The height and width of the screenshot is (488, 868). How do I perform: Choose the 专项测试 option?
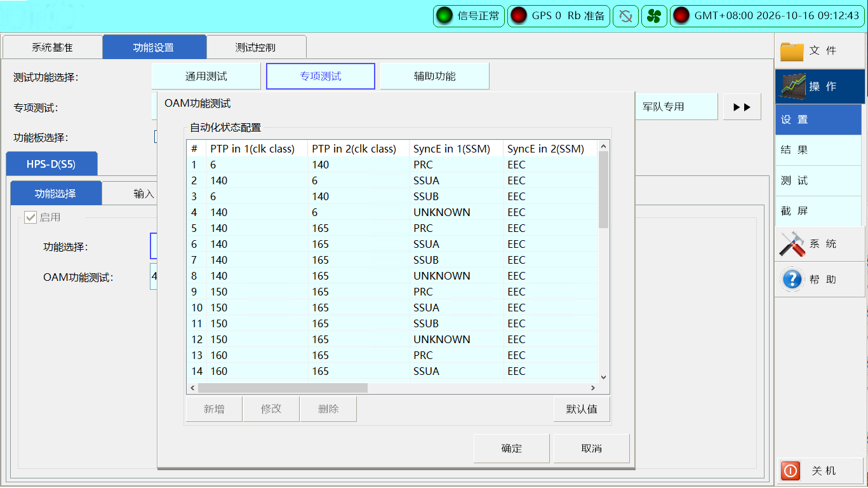[321, 76]
